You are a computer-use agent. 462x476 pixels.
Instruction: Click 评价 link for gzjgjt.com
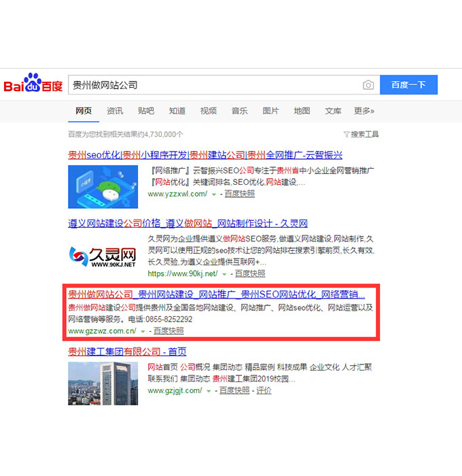(x=264, y=391)
